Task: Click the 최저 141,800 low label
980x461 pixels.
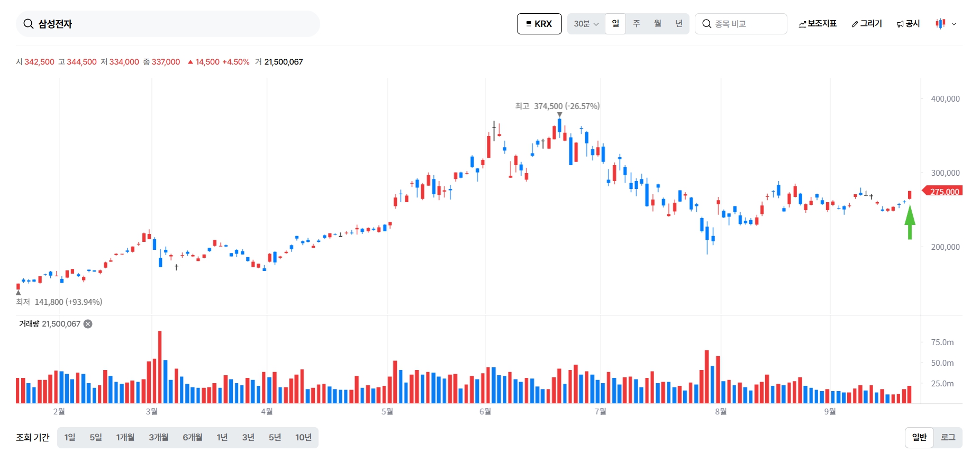Action: click(x=59, y=302)
